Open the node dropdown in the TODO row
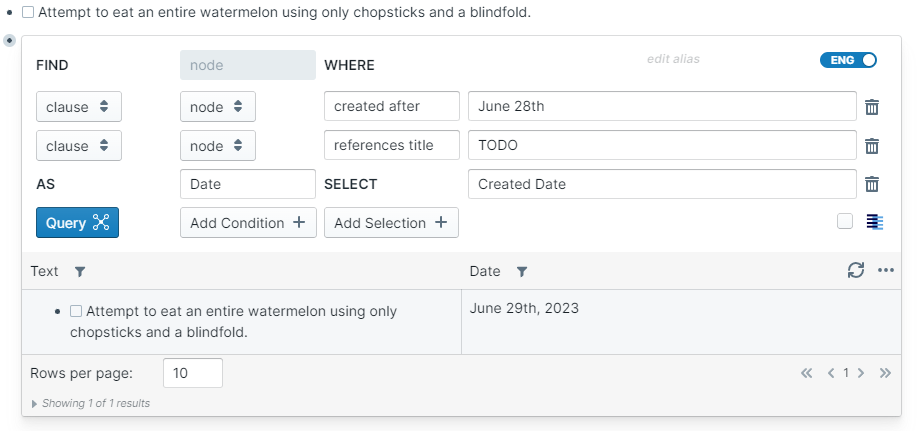The width and height of the screenshot is (923, 431). 217,146
